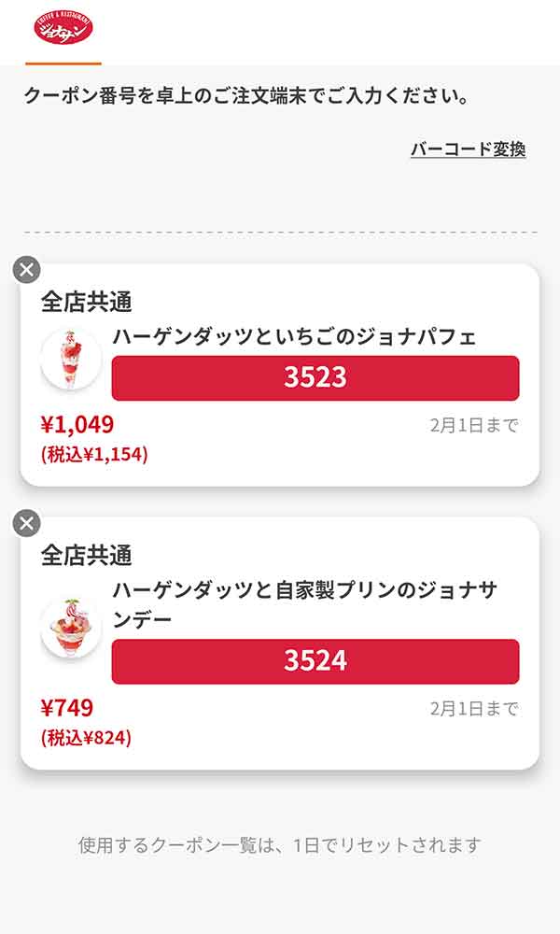Screen dimensions: 560x934
Task: Tap the coupon number entry instruction text
Action: coord(245,95)
